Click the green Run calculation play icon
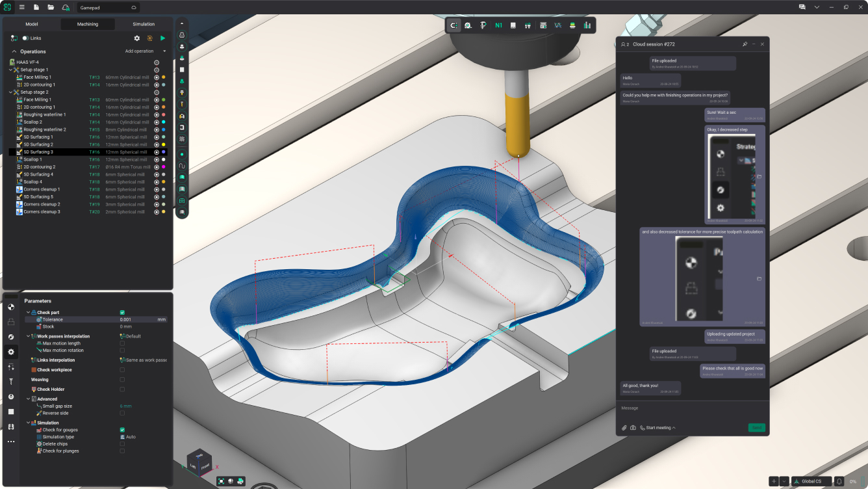The image size is (868, 489). pyautogui.click(x=162, y=38)
